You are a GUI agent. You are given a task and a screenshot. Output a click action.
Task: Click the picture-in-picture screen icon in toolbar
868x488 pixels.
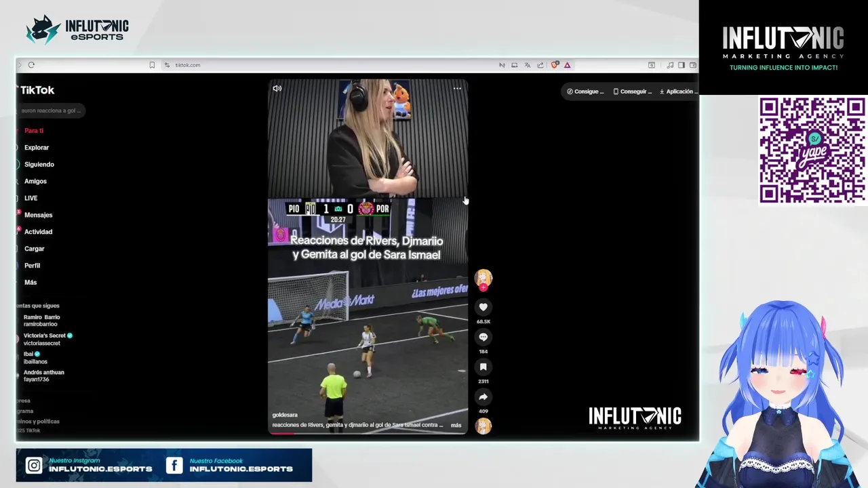click(x=514, y=65)
